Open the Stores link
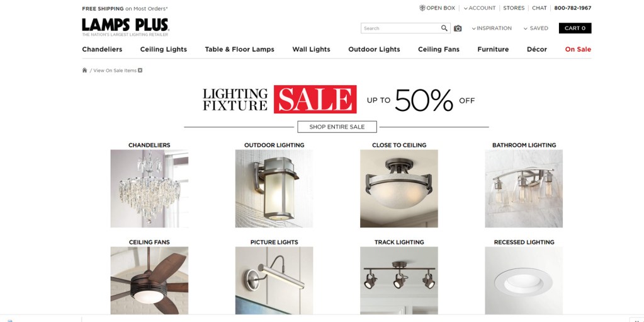Viewport: 644px width, 322px height. pos(514,8)
